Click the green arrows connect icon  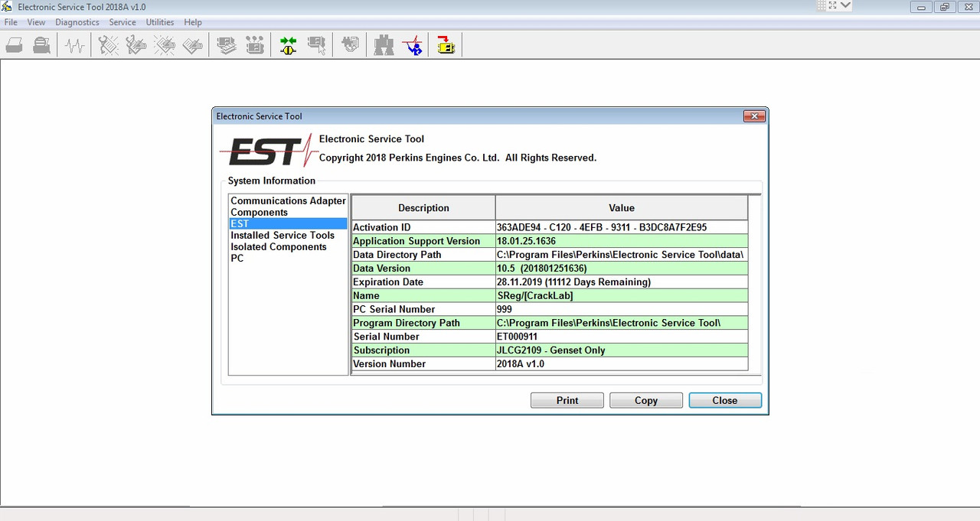coord(288,46)
